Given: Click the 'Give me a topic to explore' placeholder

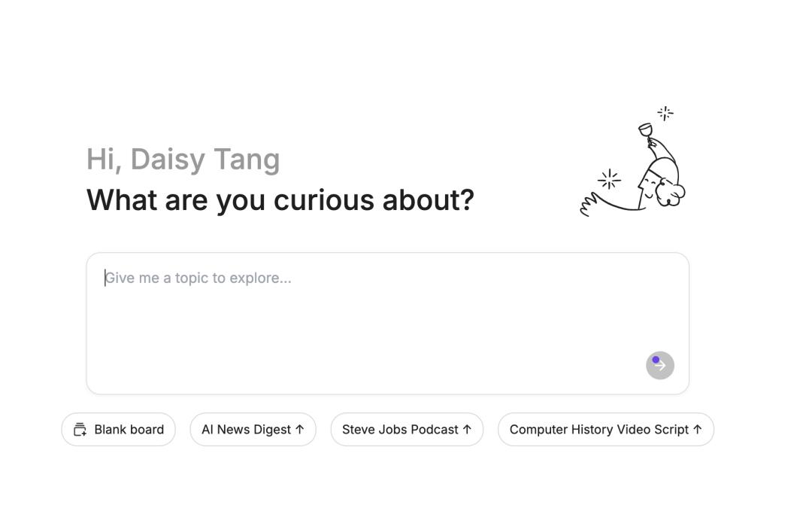Looking at the screenshot, I should (x=198, y=278).
